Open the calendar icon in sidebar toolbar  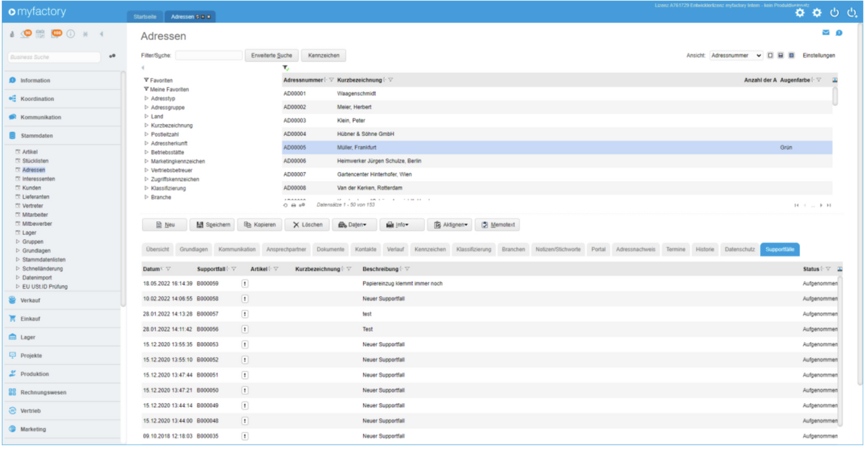40,34
